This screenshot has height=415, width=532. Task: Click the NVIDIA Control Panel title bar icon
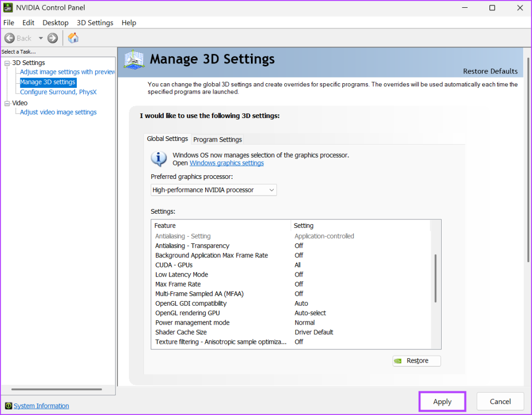tap(8, 7)
